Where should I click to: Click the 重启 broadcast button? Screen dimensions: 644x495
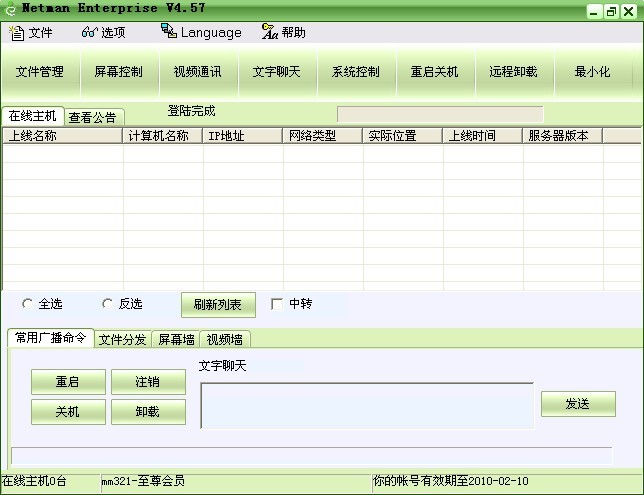point(68,382)
